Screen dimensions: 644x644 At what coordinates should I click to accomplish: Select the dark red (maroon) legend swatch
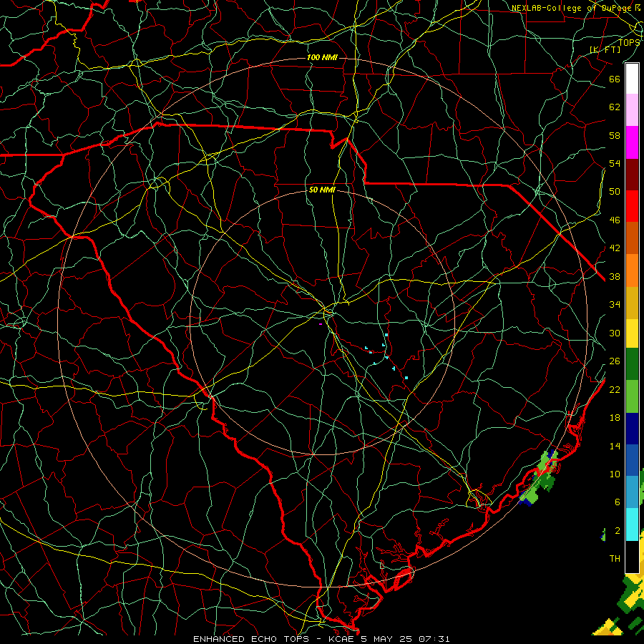pyautogui.click(x=632, y=175)
